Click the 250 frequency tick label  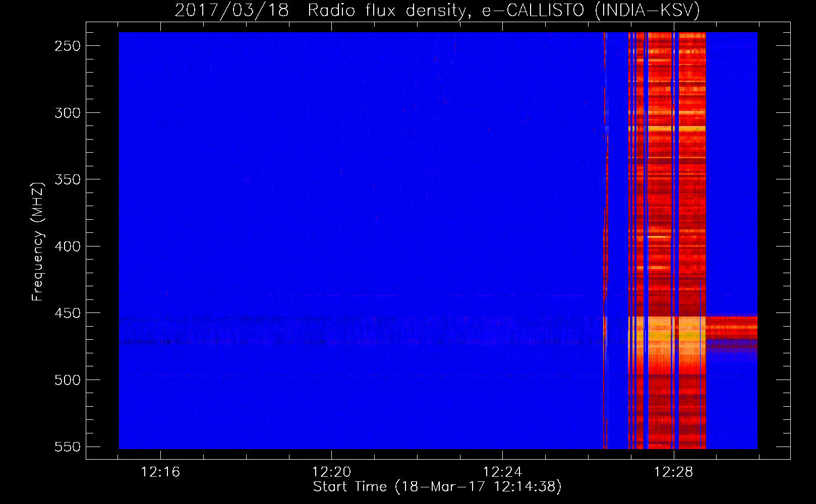[68, 46]
